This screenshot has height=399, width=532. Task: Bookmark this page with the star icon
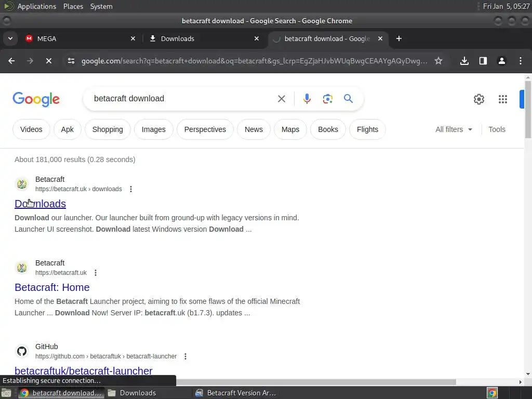click(x=438, y=61)
